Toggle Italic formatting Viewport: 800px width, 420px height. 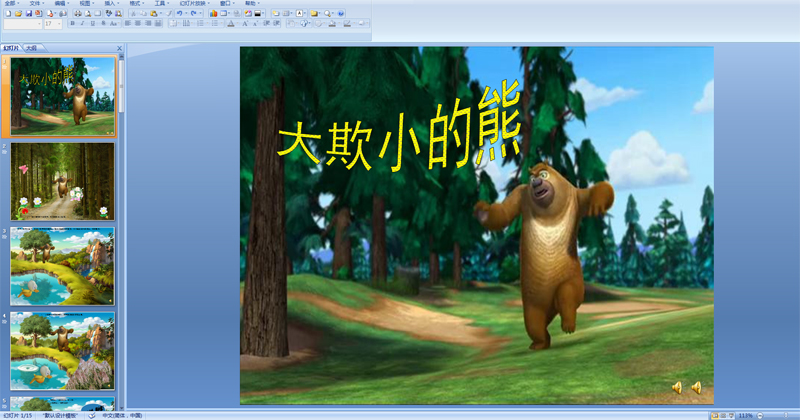82,23
